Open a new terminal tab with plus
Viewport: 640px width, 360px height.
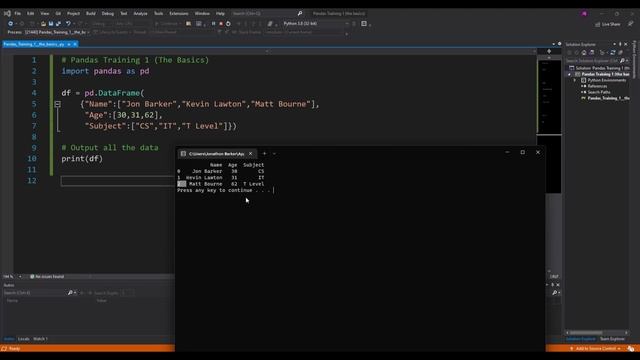264,153
